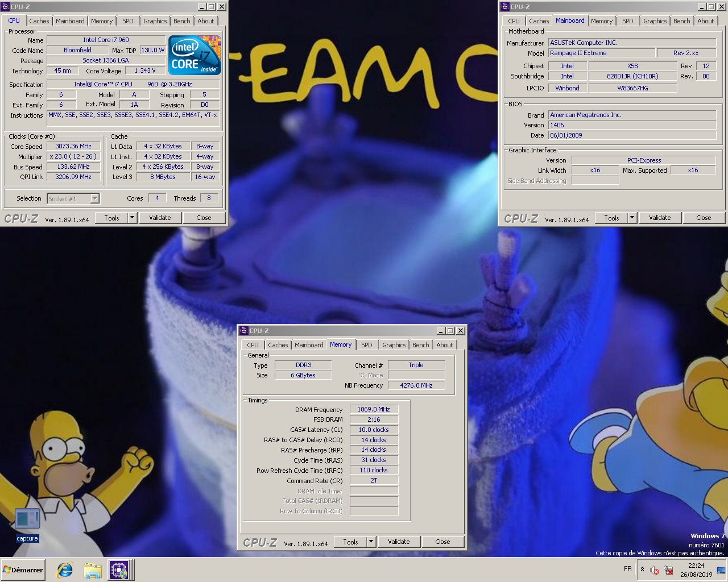Screen dimensions: 728x582
Task: Click Validate in the CPU window
Action: coord(160,218)
